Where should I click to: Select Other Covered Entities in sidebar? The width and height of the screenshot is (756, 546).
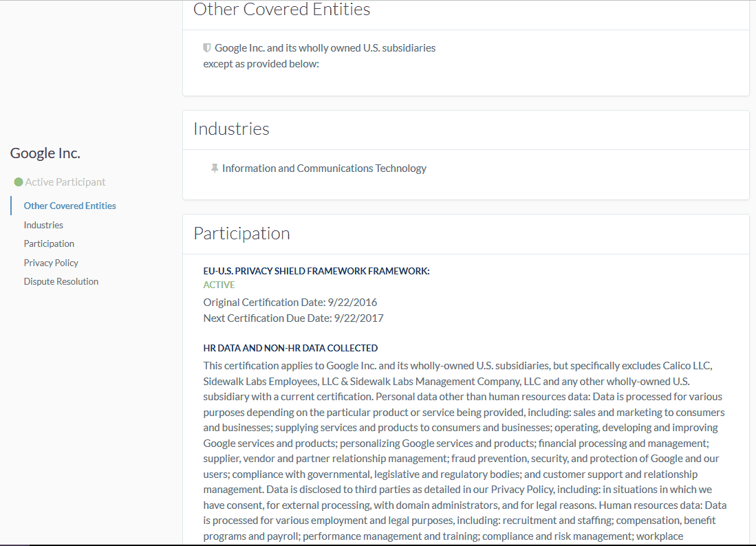[x=70, y=206]
